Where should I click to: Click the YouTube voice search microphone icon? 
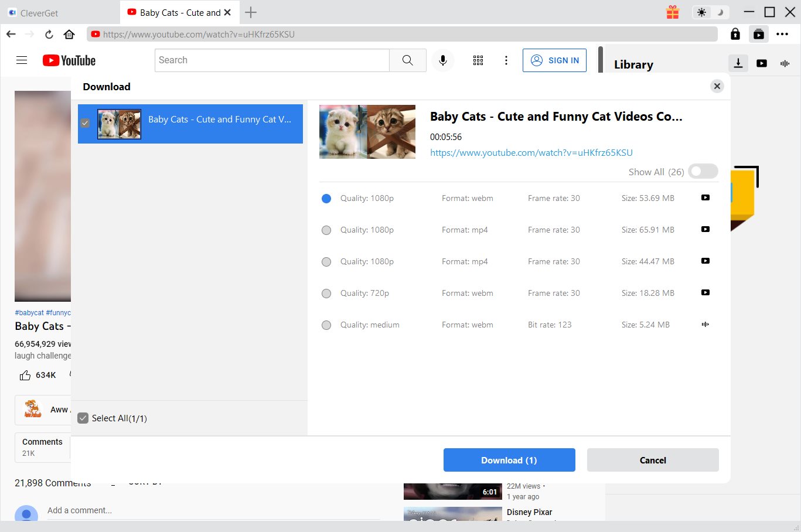click(x=443, y=60)
